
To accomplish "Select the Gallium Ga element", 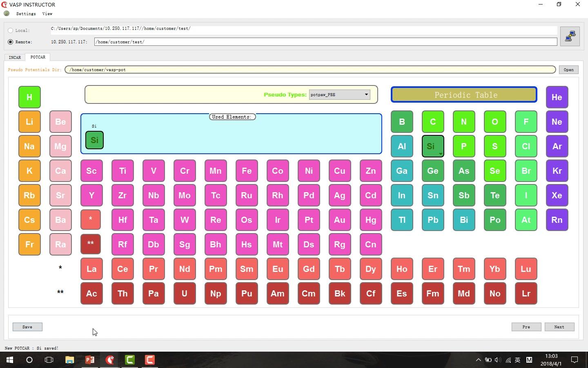I will click(x=402, y=171).
